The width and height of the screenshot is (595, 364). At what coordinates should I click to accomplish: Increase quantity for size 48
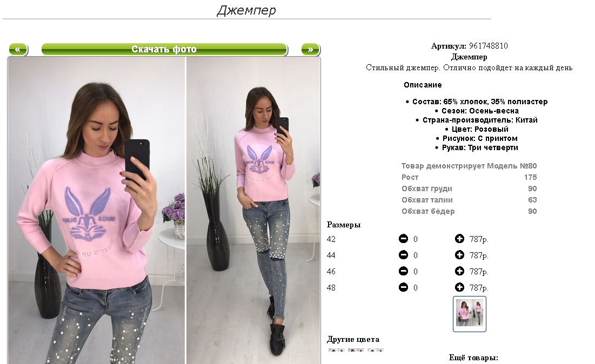(459, 287)
